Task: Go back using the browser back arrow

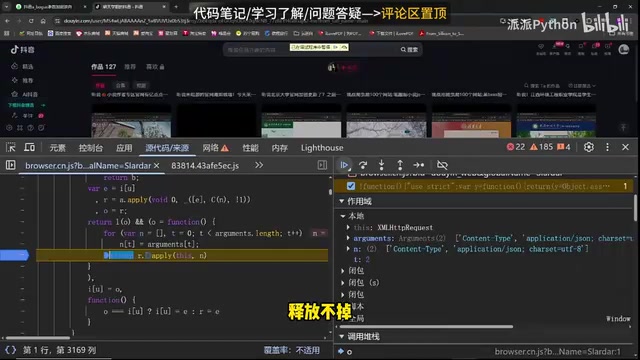Action: pos(7,21)
